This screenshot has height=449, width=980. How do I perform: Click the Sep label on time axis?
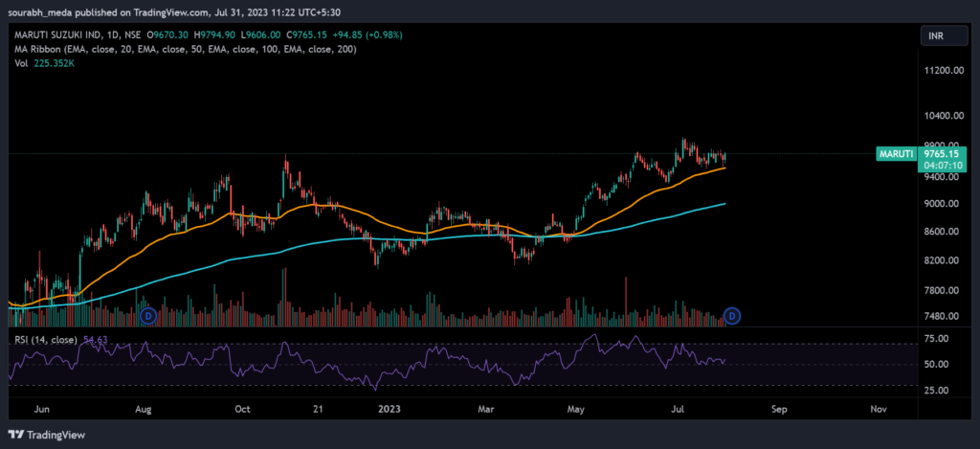tap(778, 410)
